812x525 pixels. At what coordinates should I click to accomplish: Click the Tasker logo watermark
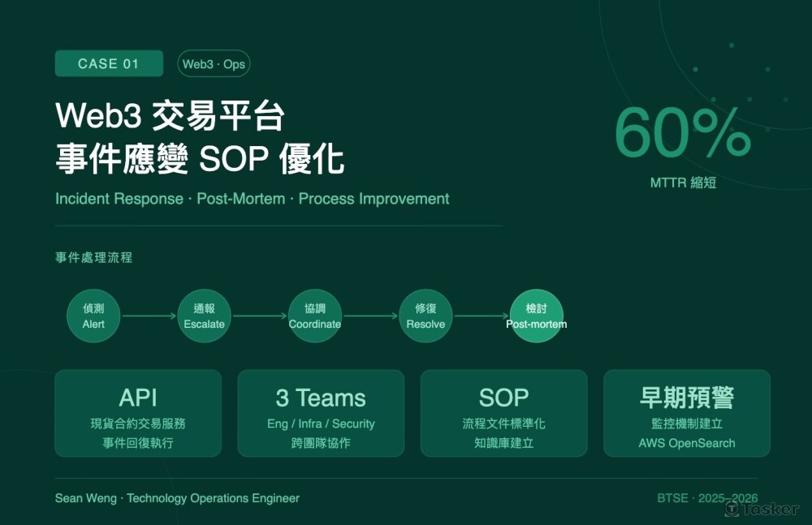762,510
